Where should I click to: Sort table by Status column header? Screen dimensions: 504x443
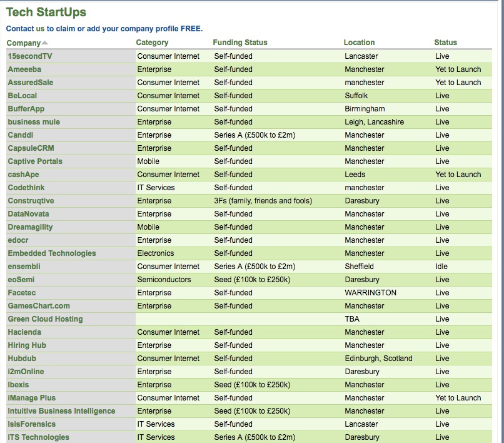click(445, 43)
